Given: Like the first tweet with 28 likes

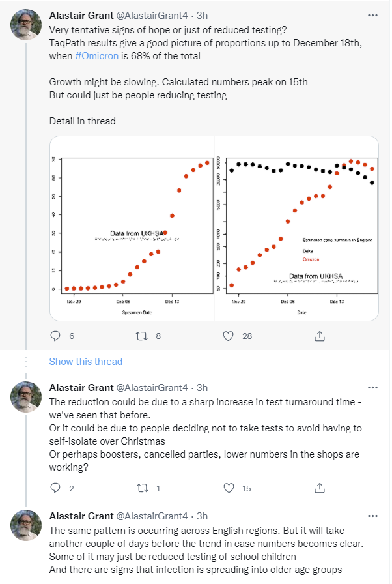Looking at the screenshot, I should coord(229,336).
